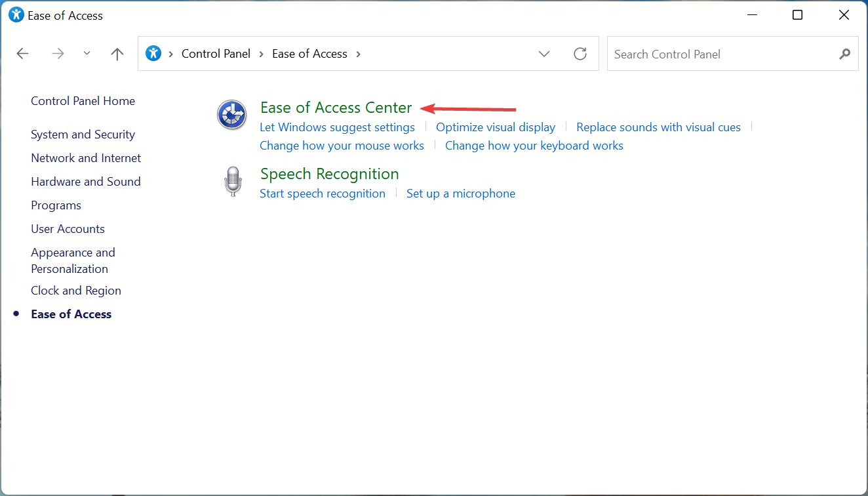Viewport: 868px width, 496px height.
Task: Refresh the Control Panel view
Action: pyautogui.click(x=580, y=54)
